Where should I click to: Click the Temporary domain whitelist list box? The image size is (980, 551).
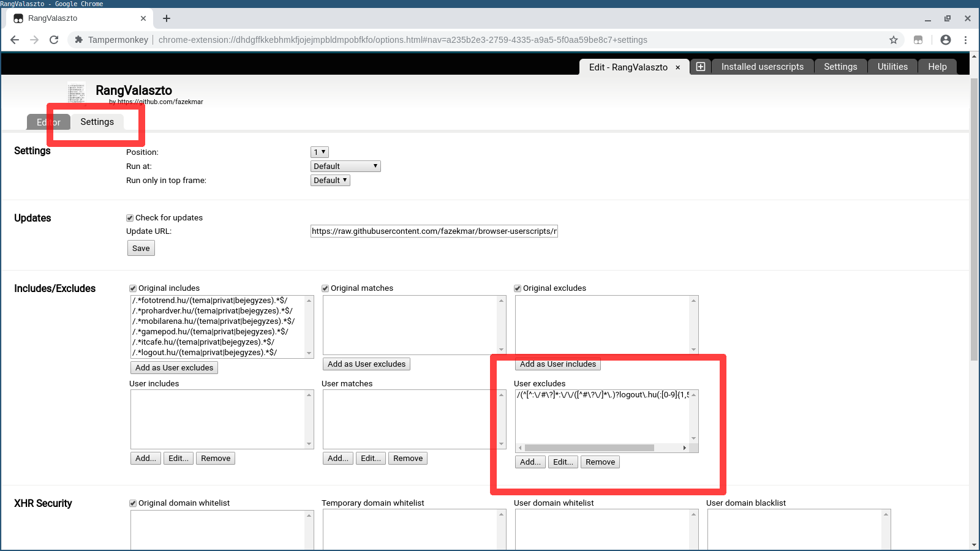tap(414, 530)
